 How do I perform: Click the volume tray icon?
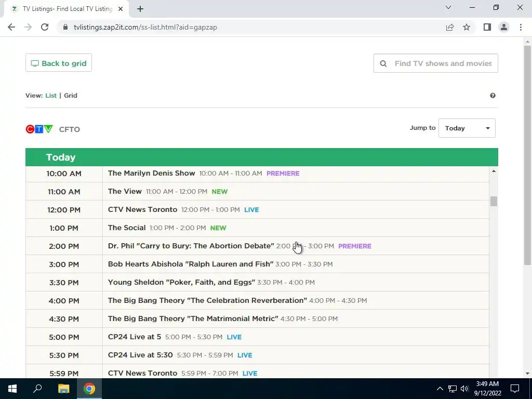coord(464,389)
